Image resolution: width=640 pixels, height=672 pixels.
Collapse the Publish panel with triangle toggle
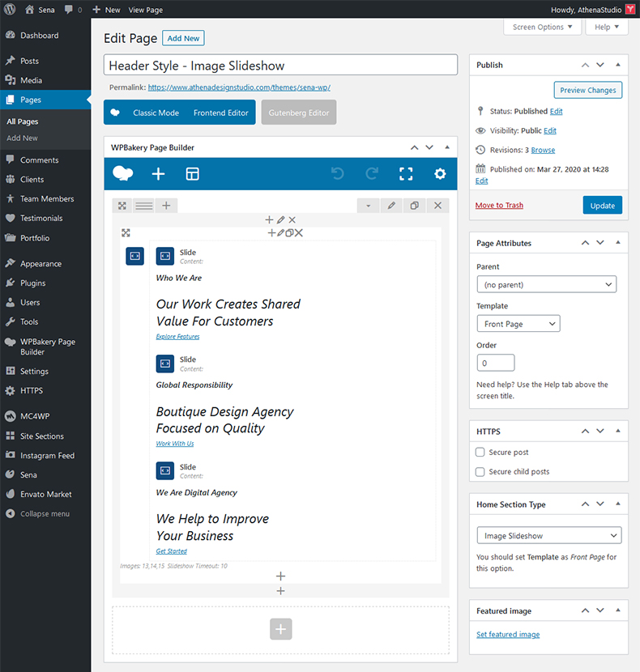coord(617,65)
